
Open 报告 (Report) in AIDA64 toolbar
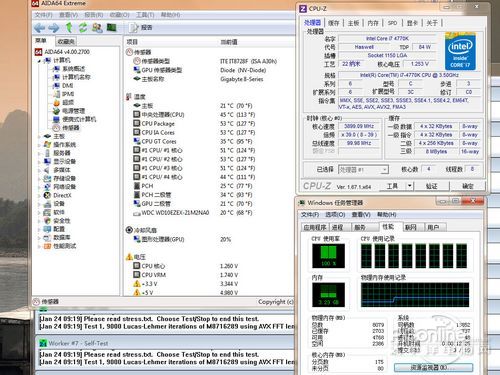tap(141, 28)
